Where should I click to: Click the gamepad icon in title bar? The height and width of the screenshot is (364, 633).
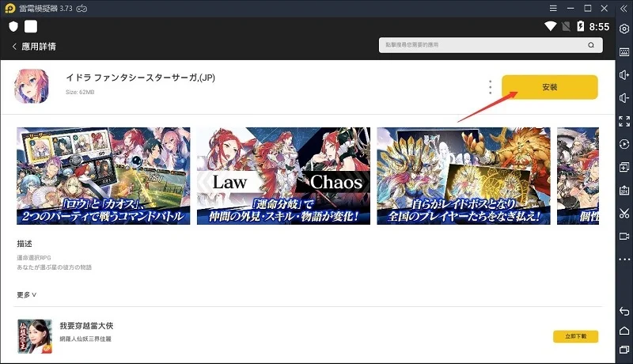81,9
